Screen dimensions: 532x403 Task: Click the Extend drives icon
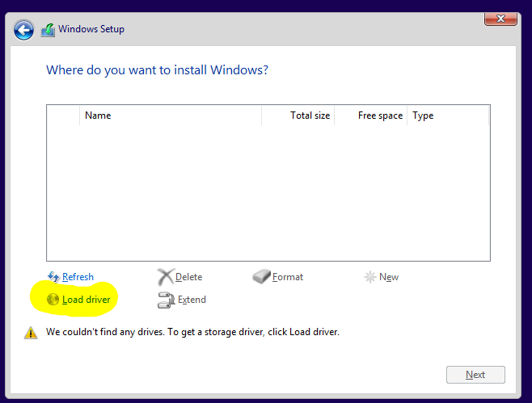tap(167, 300)
